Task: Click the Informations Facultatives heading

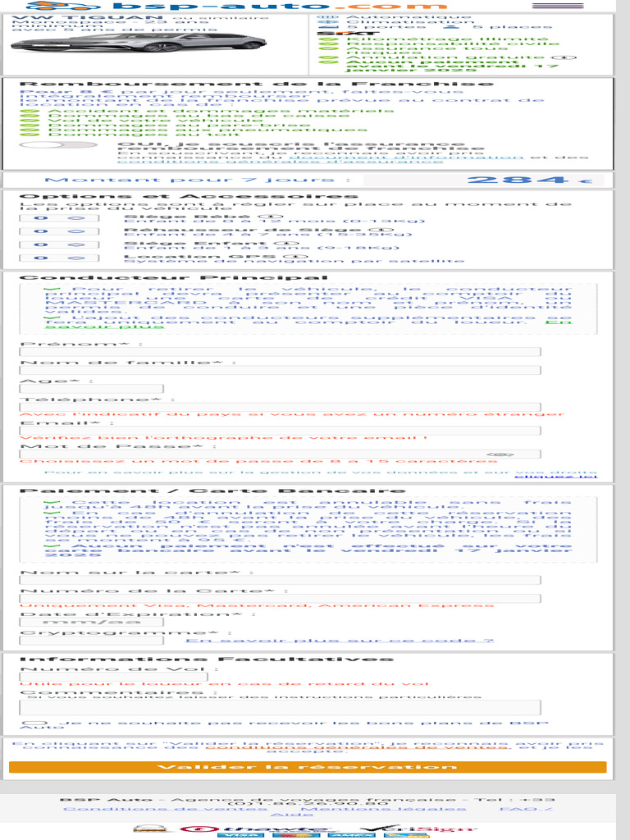Action: (206, 659)
